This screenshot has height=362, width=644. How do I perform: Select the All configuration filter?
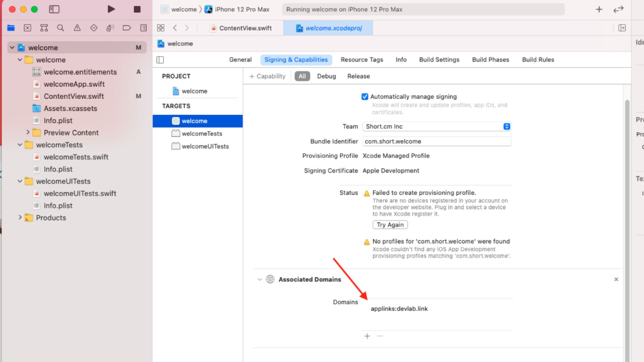click(302, 76)
